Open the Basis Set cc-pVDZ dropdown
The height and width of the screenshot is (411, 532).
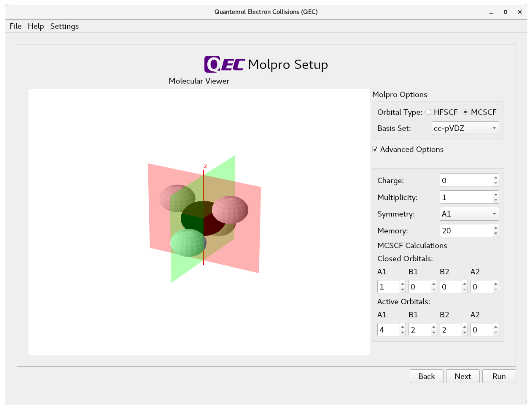coord(465,128)
